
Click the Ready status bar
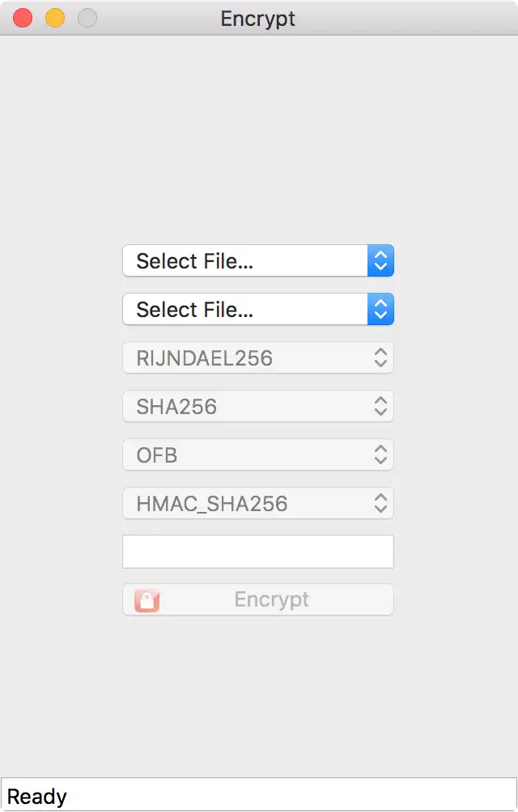click(259, 797)
